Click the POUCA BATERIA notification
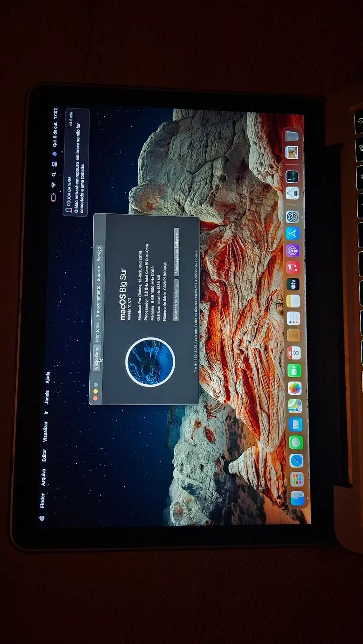The width and height of the screenshot is (363, 644). 77,162
